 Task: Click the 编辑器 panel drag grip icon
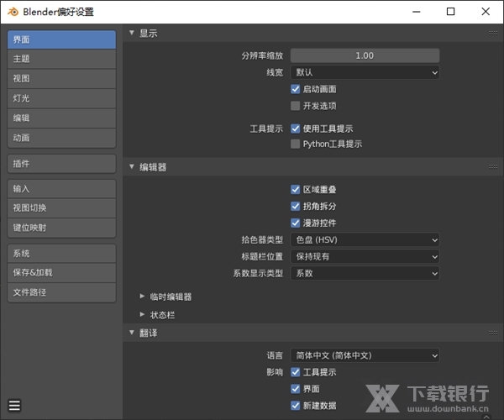point(493,167)
